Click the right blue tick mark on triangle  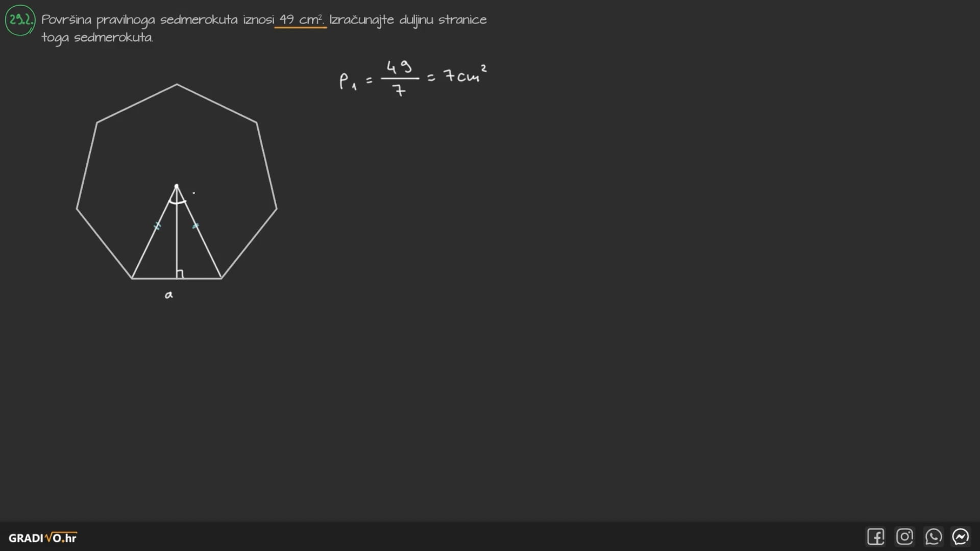coord(195,226)
